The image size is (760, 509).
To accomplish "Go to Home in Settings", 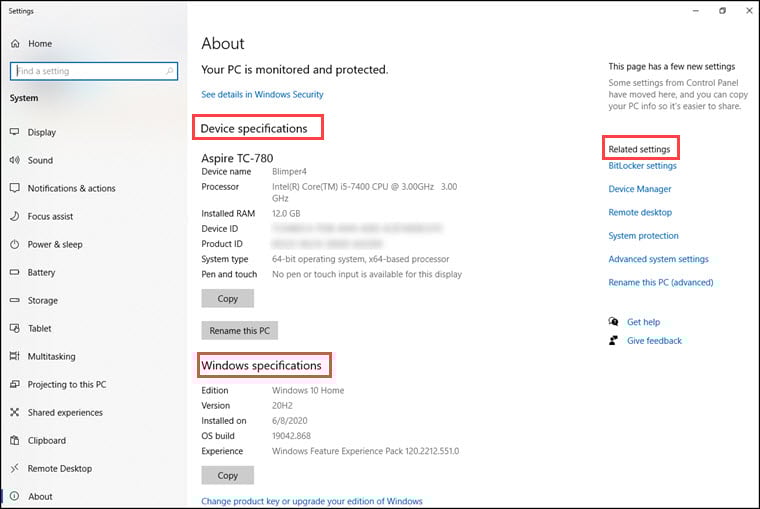I will point(40,44).
